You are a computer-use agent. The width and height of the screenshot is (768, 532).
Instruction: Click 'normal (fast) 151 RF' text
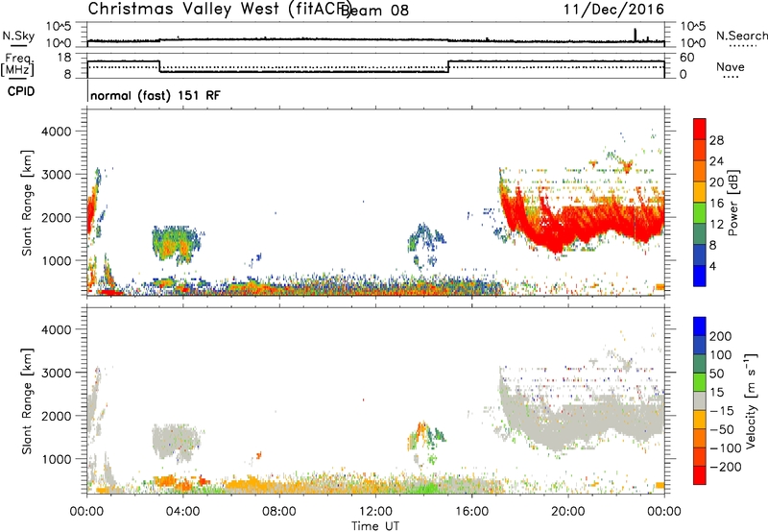pyautogui.click(x=156, y=95)
